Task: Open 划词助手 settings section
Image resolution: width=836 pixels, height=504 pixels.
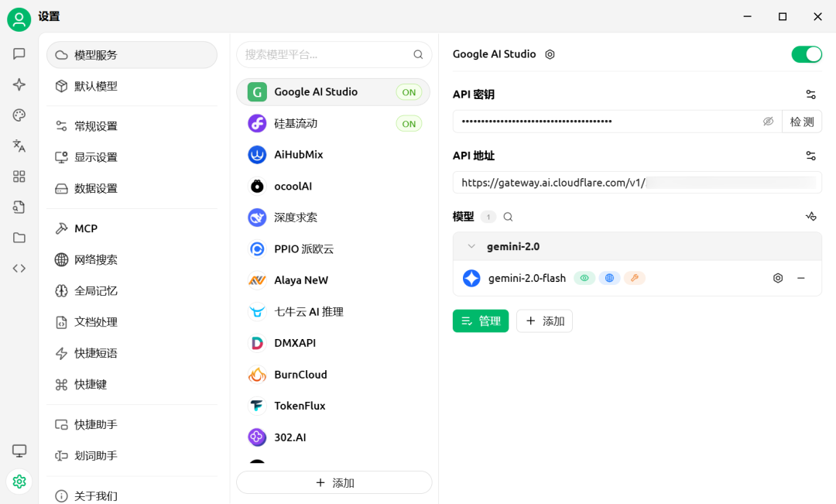Action: (x=132, y=455)
